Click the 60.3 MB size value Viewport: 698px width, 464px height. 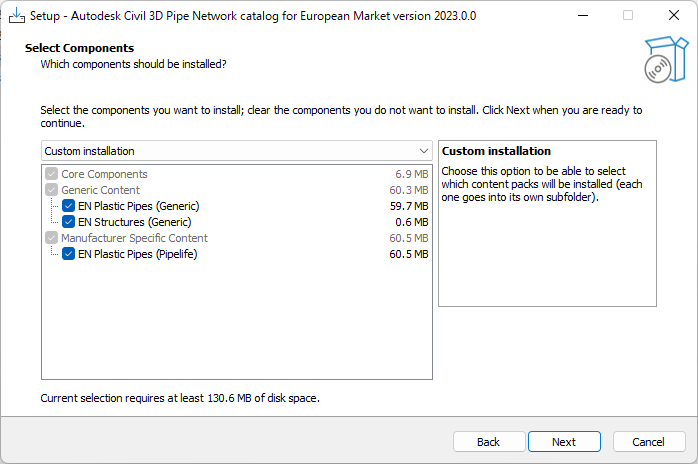[x=409, y=190]
